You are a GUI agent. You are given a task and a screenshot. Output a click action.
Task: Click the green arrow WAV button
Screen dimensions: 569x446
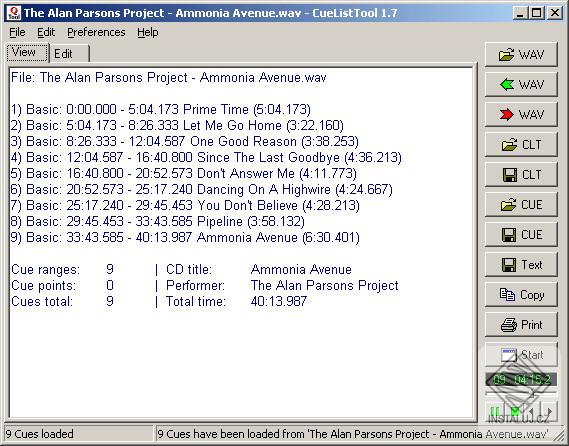click(521, 85)
